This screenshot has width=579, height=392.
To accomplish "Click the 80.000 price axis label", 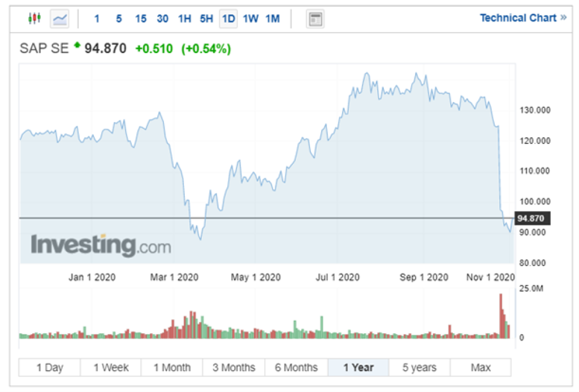I will point(533,263).
